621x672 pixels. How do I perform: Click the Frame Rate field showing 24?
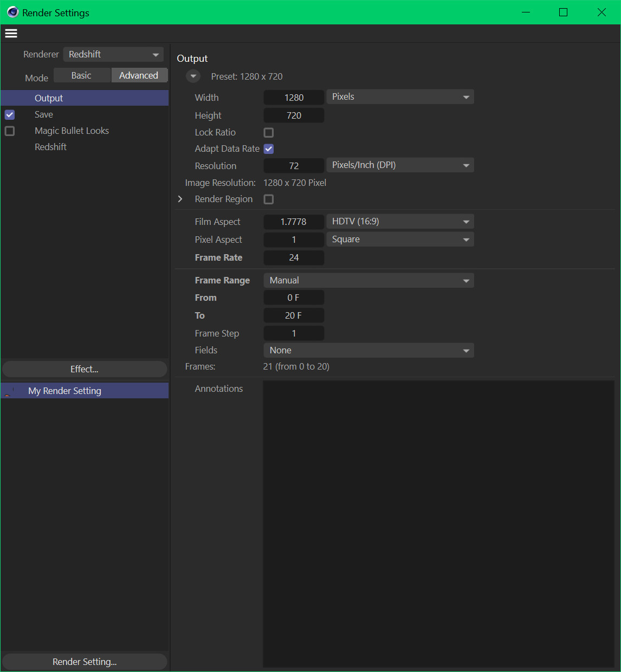point(294,257)
